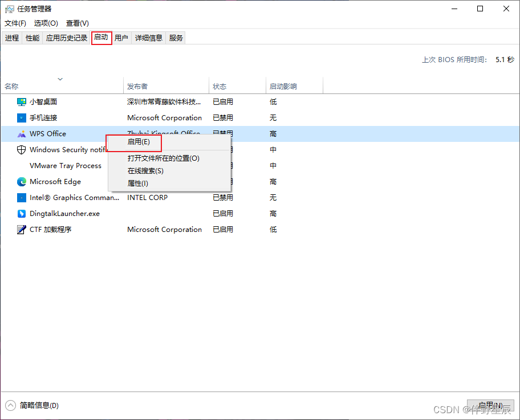This screenshot has height=420, width=520.
Task: Click 已启用 status in DingtalkLauncher row
Action: (223, 214)
